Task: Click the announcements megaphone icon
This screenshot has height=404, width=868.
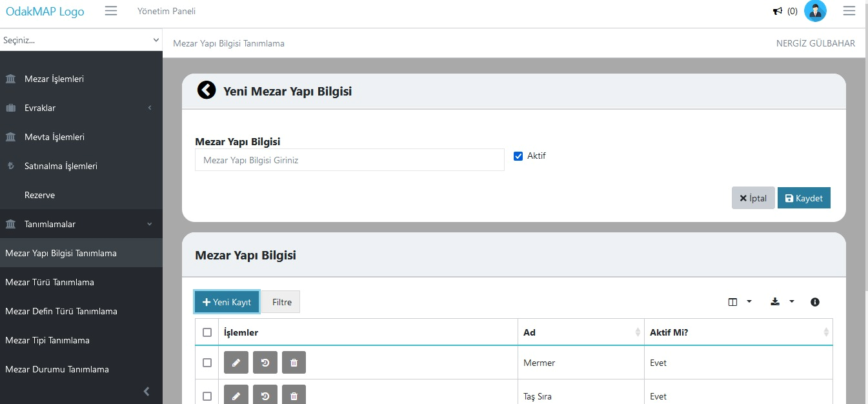Action: point(778,11)
